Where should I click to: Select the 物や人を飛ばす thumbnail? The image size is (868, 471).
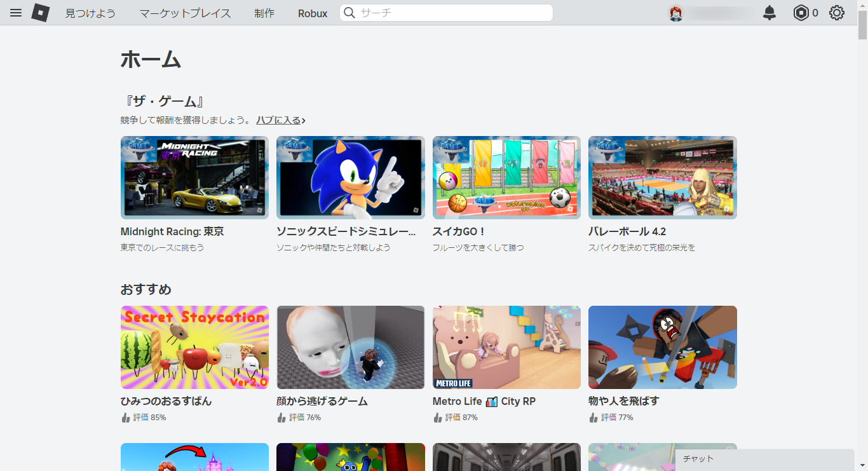click(x=663, y=347)
